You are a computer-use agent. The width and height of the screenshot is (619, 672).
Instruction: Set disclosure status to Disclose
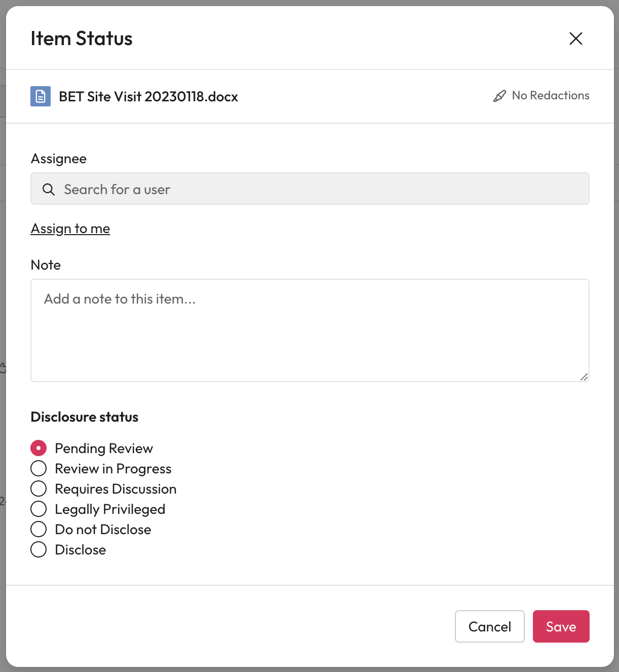pyautogui.click(x=38, y=549)
